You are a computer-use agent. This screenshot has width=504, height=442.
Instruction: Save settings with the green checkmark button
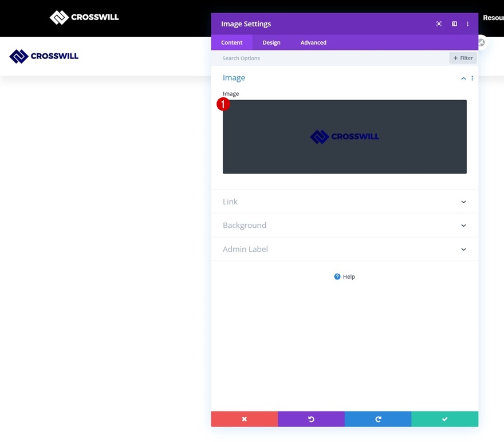click(445, 419)
